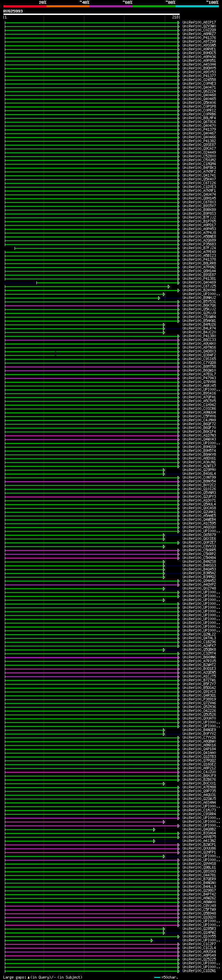Click the white query sequence bar
222x980 pixels.
92,15
